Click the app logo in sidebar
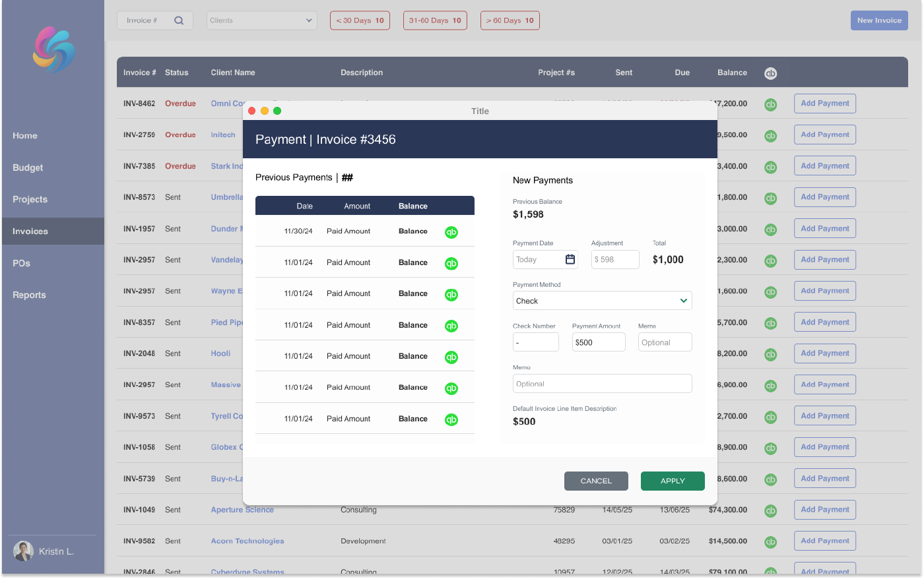 [53, 49]
